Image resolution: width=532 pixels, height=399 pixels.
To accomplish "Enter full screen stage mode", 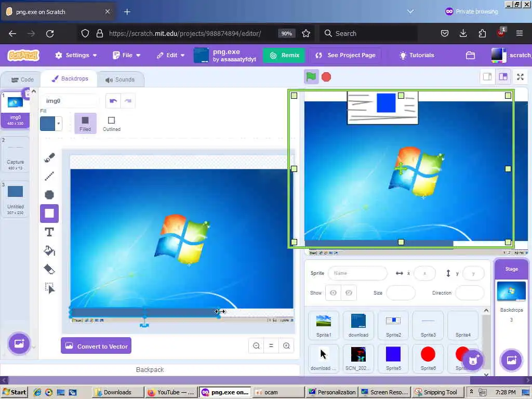I will coord(520,77).
